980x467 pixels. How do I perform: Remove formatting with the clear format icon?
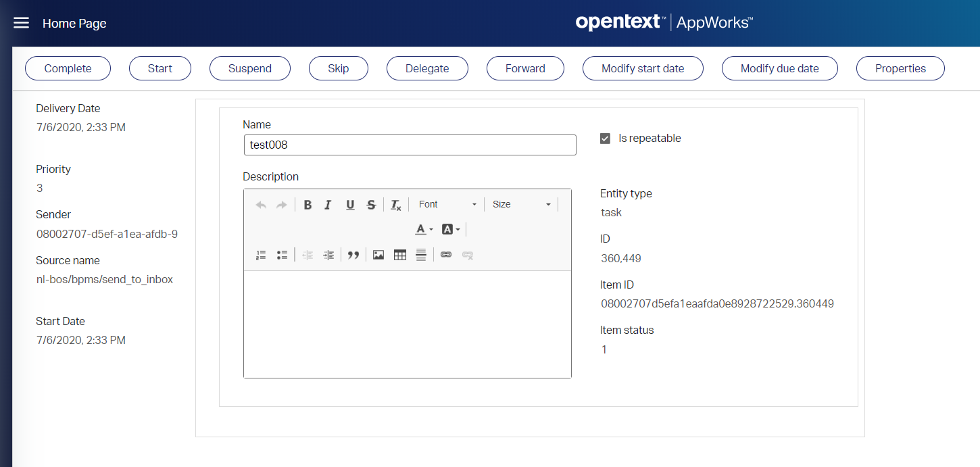396,204
